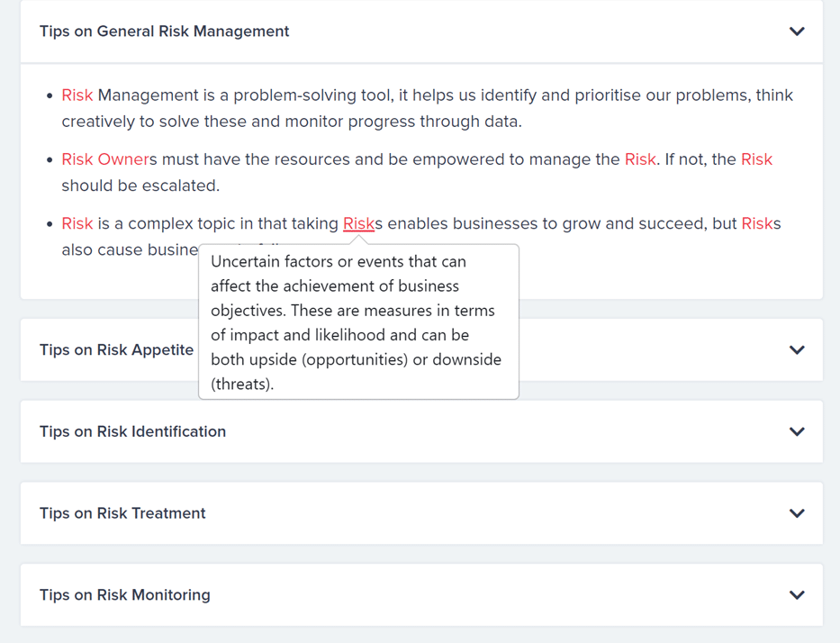Click the Risk Monitoring chevron arrow
This screenshot has height=643, width=840.
tap(797, 594)
